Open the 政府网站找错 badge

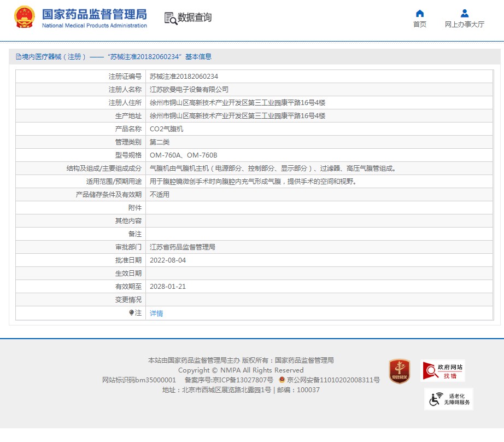[443, 370]
